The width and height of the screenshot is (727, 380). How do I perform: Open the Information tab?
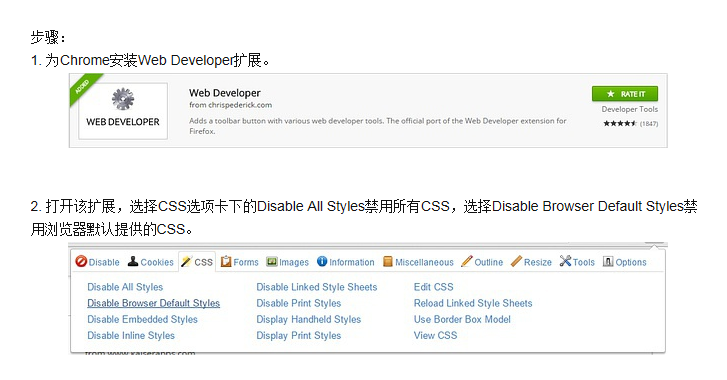351,262
